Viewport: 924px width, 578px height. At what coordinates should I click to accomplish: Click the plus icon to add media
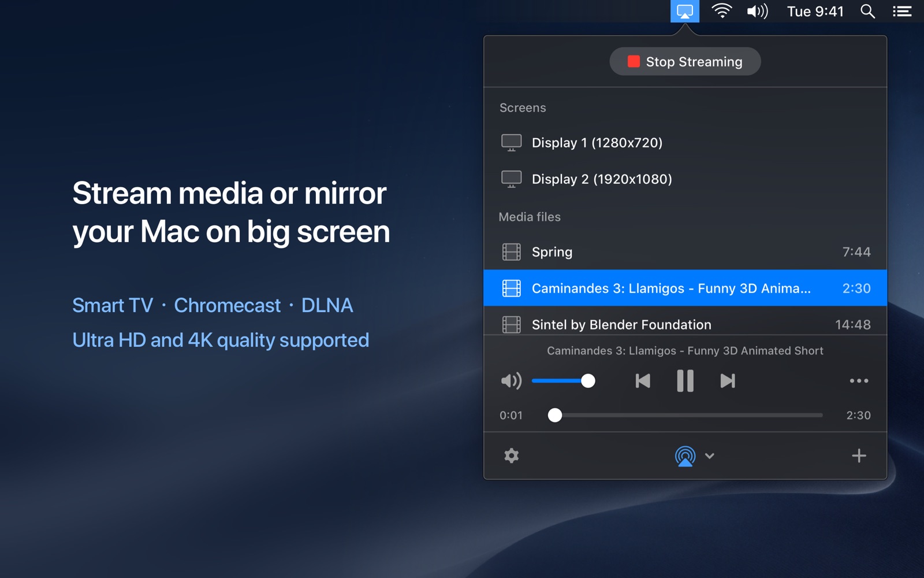(x=859, y=455)
